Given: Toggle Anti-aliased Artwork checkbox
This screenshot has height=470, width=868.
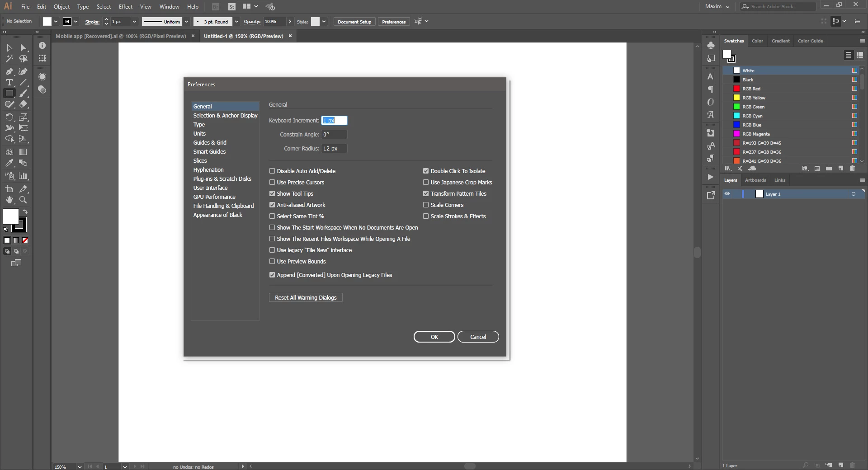Looking at the screenshot, I should pos(272,205).
